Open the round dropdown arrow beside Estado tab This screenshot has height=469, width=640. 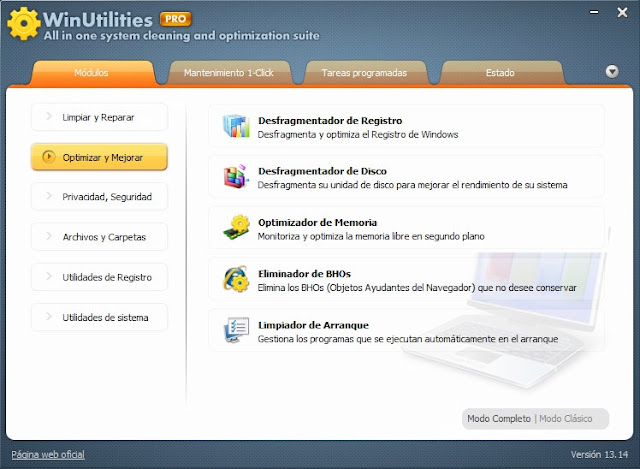point(612,72)
